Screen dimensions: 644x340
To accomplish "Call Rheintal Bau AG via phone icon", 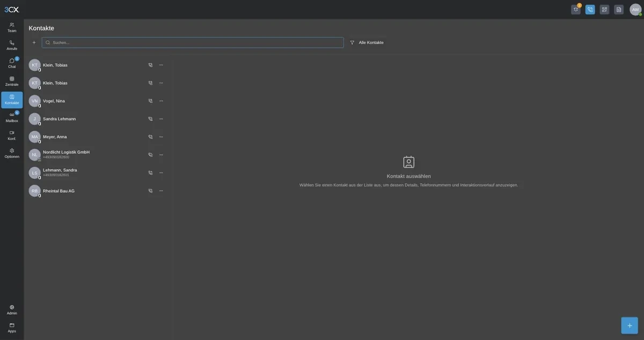I will (x=150, y=191).
